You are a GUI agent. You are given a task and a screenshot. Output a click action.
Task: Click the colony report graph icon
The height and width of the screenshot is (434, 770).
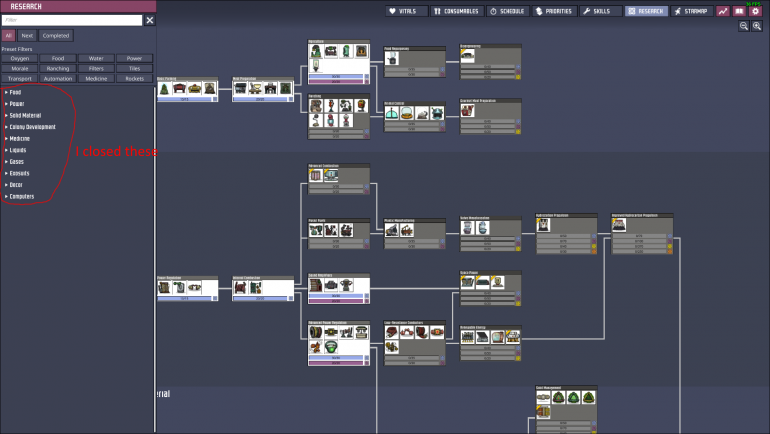pos(723,11)
